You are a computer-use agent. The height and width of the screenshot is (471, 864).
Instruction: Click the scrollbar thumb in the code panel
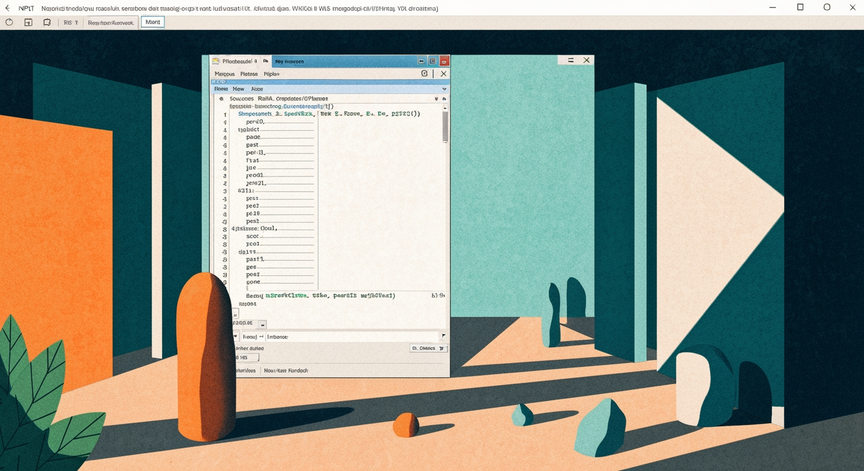point(445,127)
